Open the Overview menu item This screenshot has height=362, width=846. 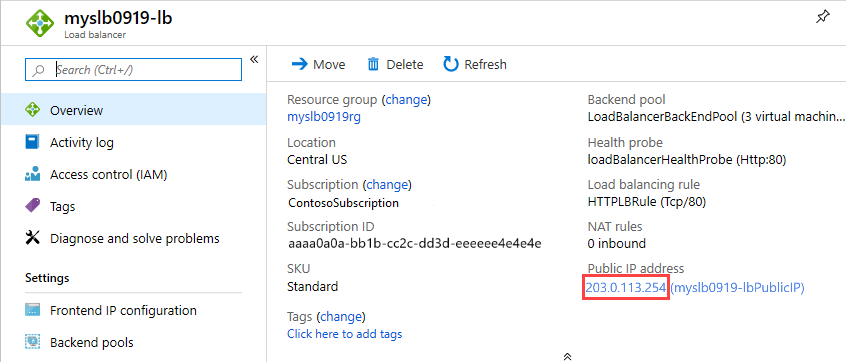click(x=133, y=110)
